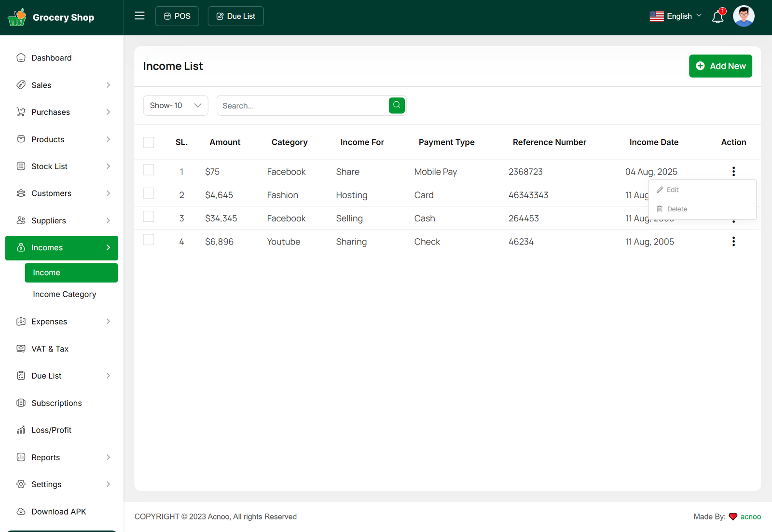Click the user profile avatar
This screenshot has height=532, width=772.
click(744, 16)
